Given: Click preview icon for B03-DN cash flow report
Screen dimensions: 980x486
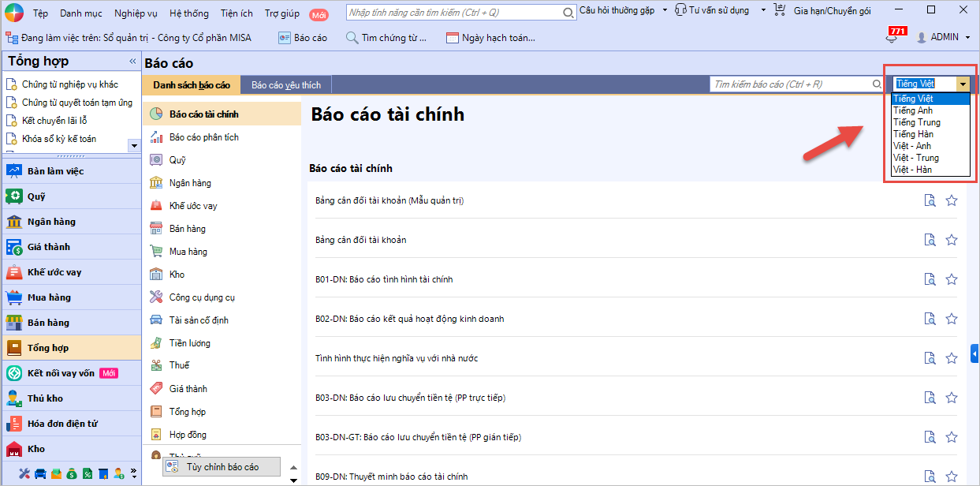Looking at the screenshot, I should coord(930,398).
